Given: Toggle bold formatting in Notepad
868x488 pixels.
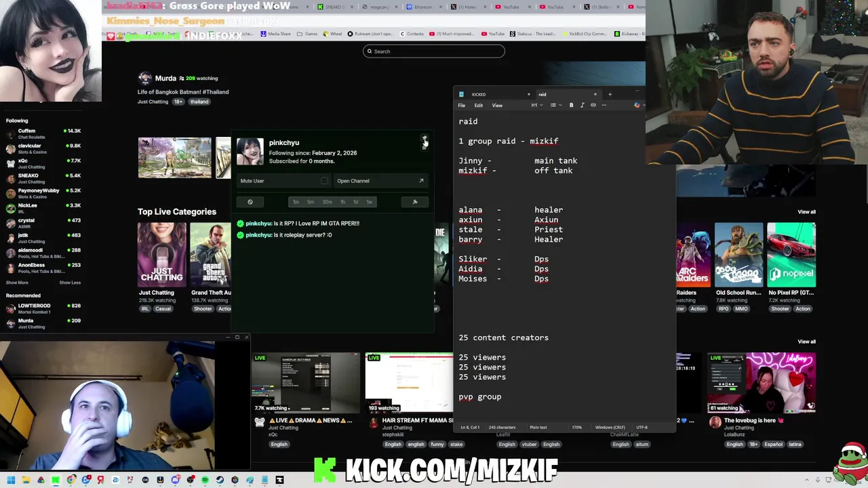Looking at the screenshot, I should pos(571,105).
